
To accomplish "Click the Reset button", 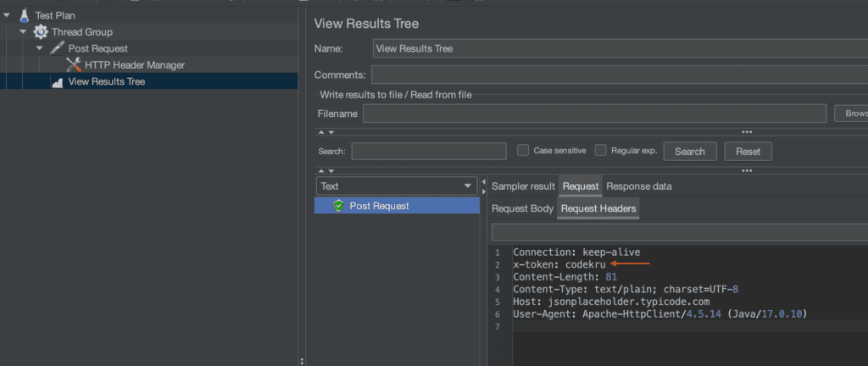I will 748,152.
